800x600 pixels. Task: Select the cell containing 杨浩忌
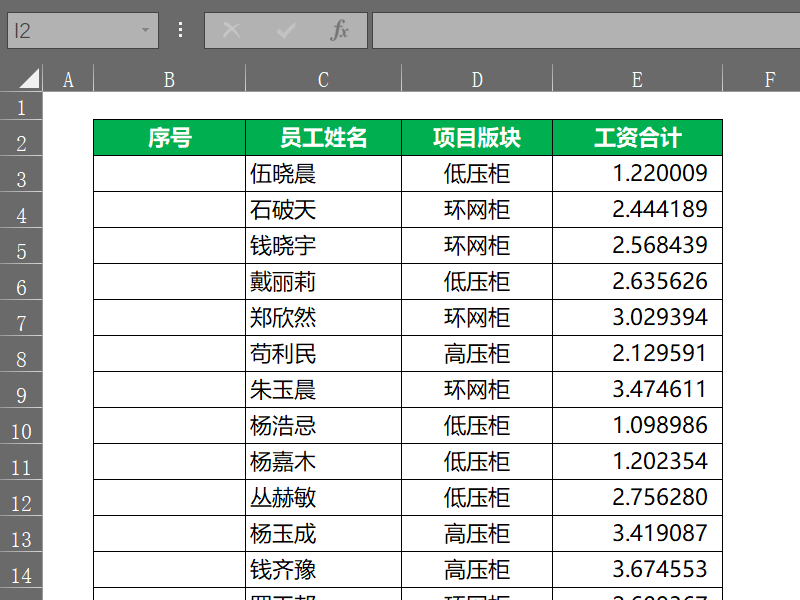pos(323,426)
